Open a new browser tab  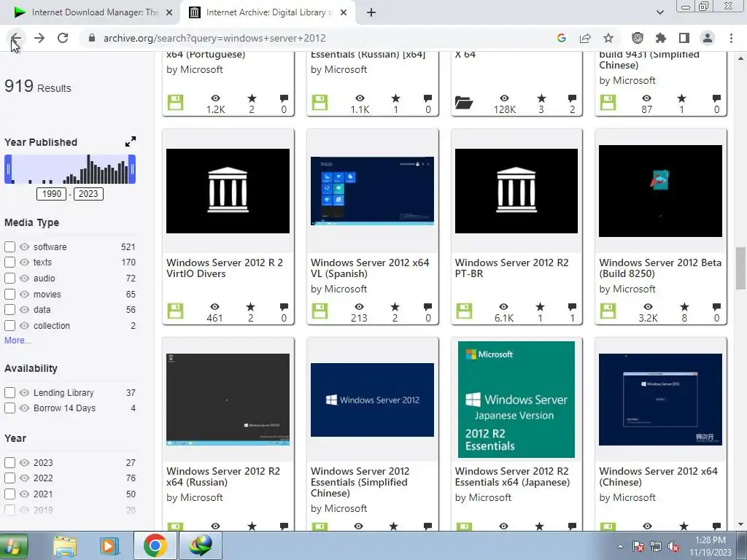click(371, 12)
